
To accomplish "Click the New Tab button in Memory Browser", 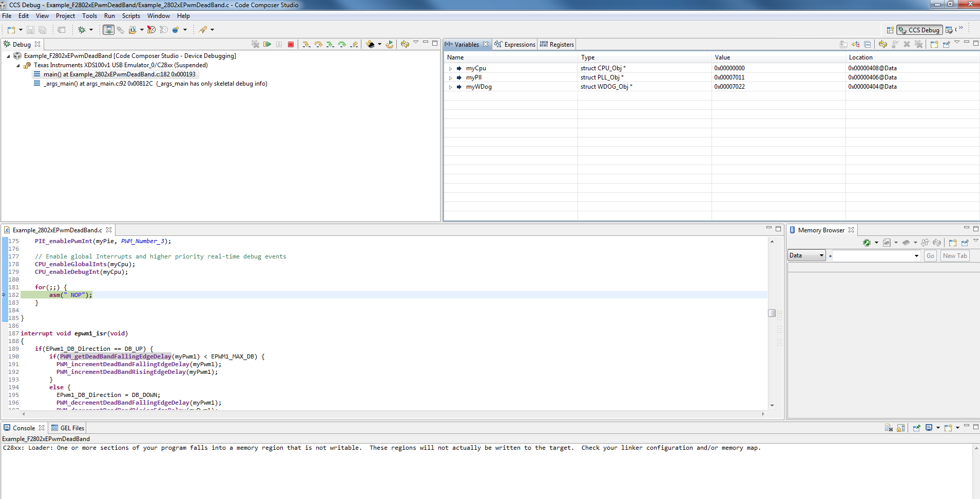I will point(955,255).
